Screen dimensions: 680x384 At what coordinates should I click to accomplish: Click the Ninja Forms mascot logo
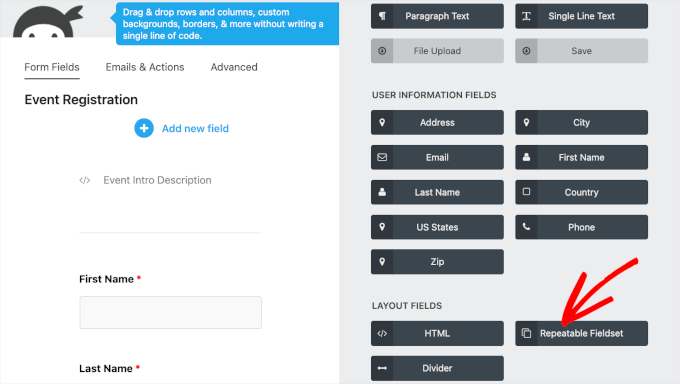[48, 22]
